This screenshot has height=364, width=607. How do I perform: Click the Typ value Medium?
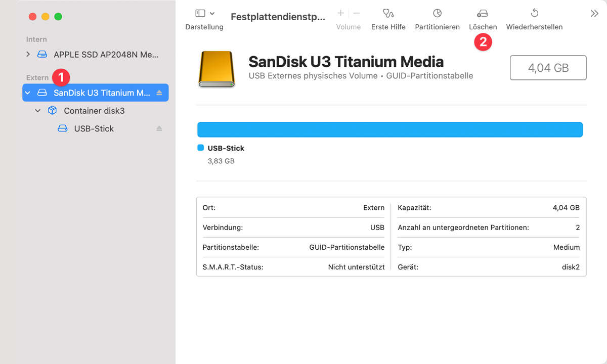[567, 247]
